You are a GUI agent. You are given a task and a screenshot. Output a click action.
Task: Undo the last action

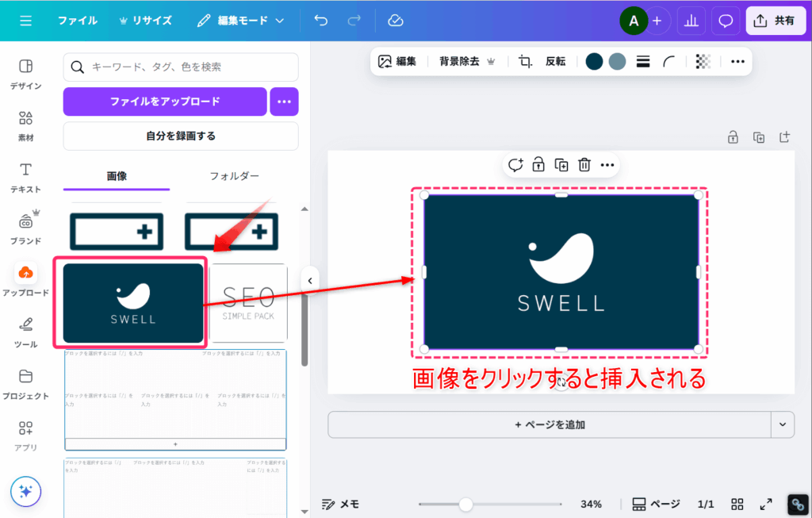[x=321, y=21]
